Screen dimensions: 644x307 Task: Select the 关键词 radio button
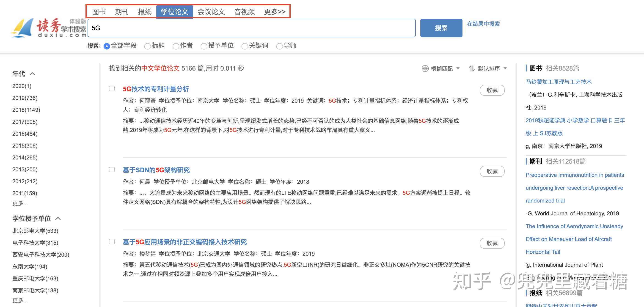tap(245, 46)
